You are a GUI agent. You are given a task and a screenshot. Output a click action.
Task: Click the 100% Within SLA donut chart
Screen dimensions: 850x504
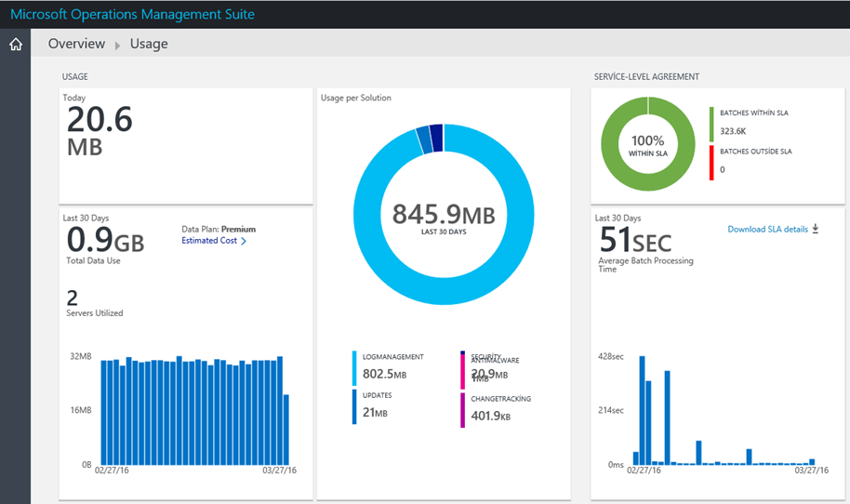pos(648,145)
